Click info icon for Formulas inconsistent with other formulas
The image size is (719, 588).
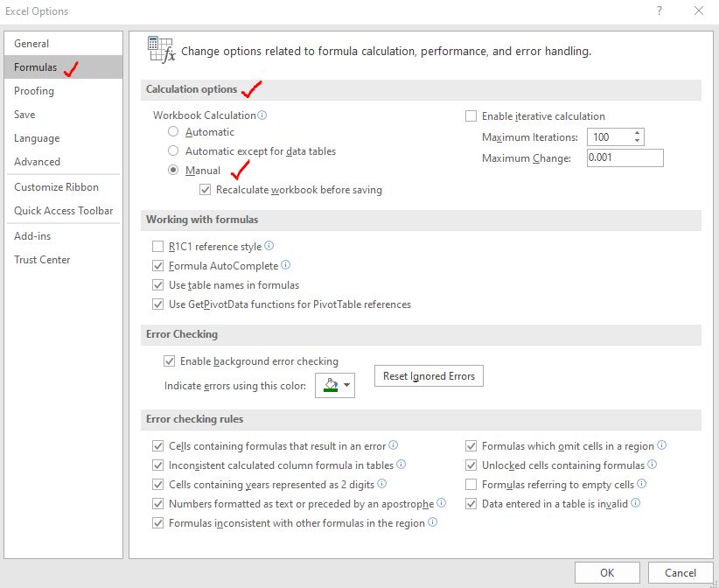[x=432, y=522]
